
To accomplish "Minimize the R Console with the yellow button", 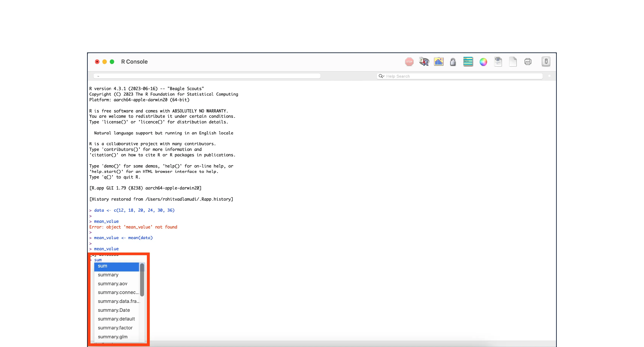I will click(104, 62).
